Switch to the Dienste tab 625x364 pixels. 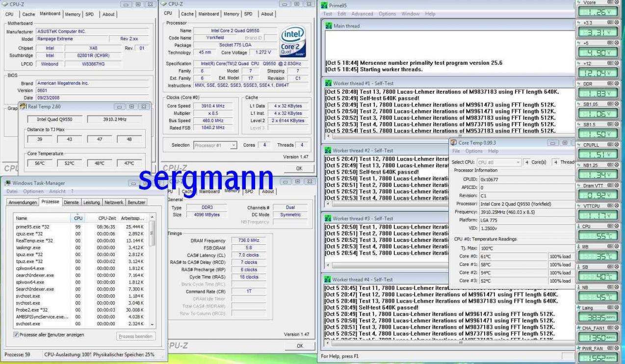coord(72,202)
